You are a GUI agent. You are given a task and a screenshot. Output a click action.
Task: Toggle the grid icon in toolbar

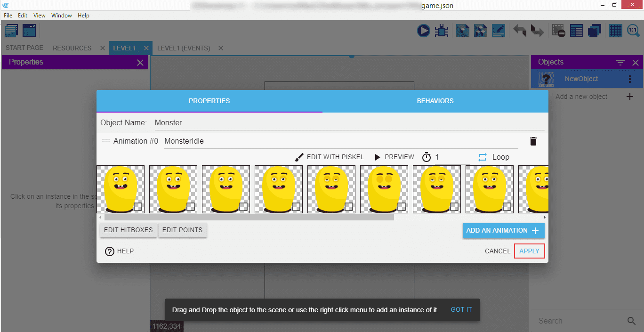tap(615, 31)
